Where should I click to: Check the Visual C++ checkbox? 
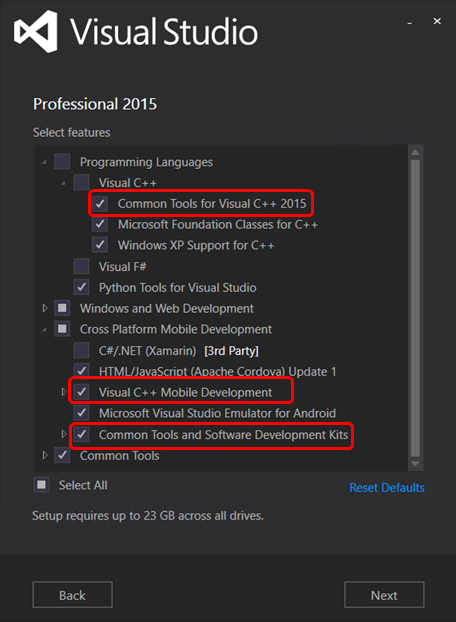click(81, 182)
